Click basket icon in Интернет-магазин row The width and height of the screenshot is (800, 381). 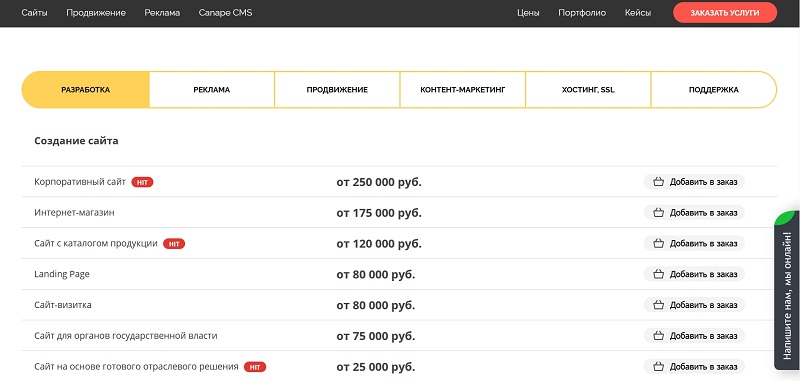pyautogui.click(x=659, y=213)
